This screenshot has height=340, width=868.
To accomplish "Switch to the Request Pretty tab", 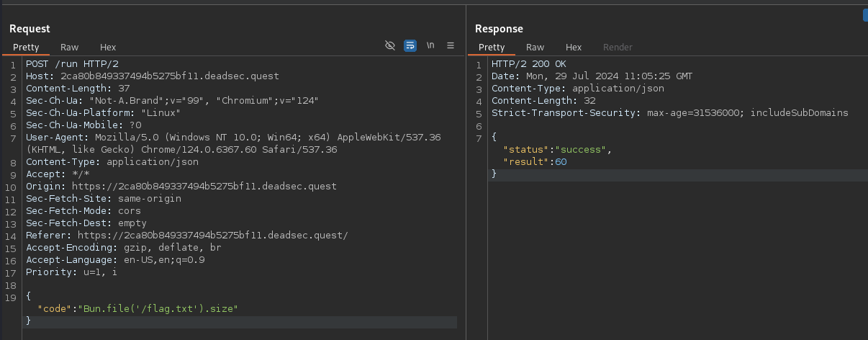I will (26, 47).
